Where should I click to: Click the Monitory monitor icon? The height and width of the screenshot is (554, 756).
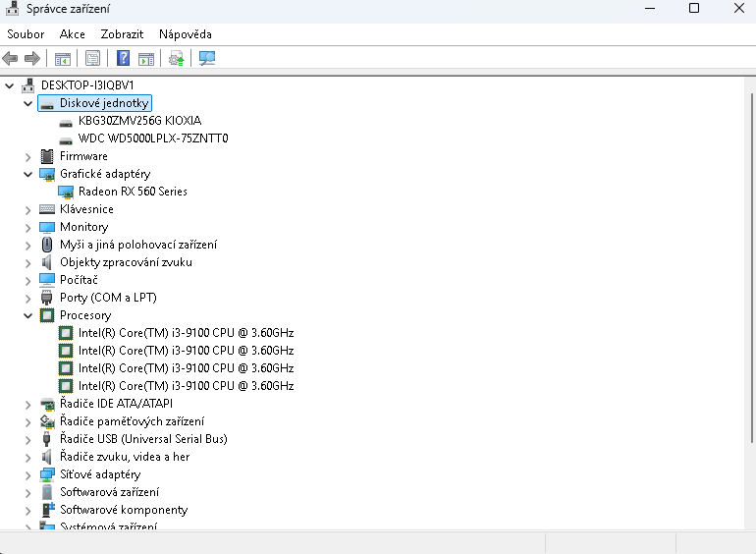47,227
